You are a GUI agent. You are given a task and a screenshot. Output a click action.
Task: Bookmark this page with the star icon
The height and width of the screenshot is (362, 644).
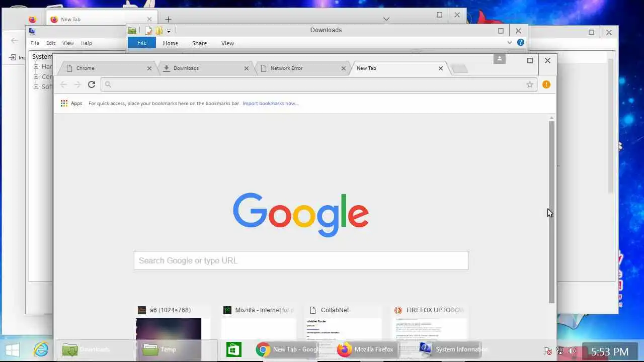(530, 84)
